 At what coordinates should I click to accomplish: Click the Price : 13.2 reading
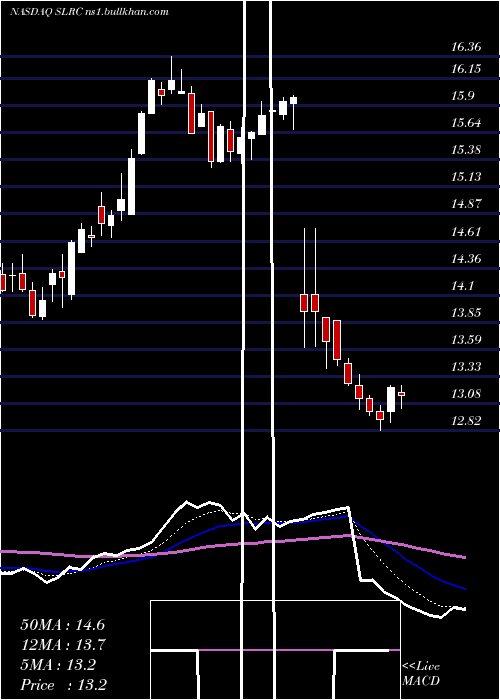63,685
